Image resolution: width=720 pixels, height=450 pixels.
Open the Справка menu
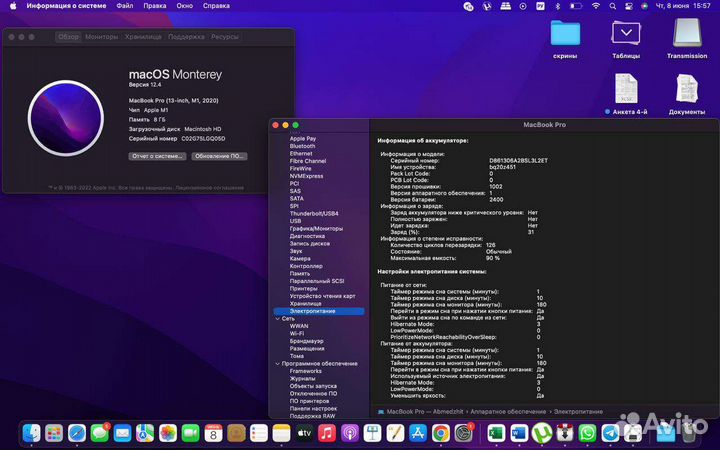click(x=216, y=6)
